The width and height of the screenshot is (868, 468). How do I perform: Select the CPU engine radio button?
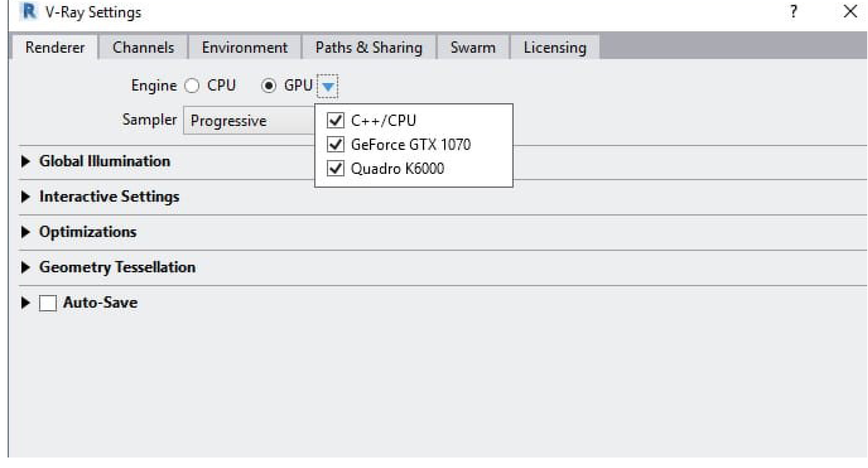coord(192,86)
